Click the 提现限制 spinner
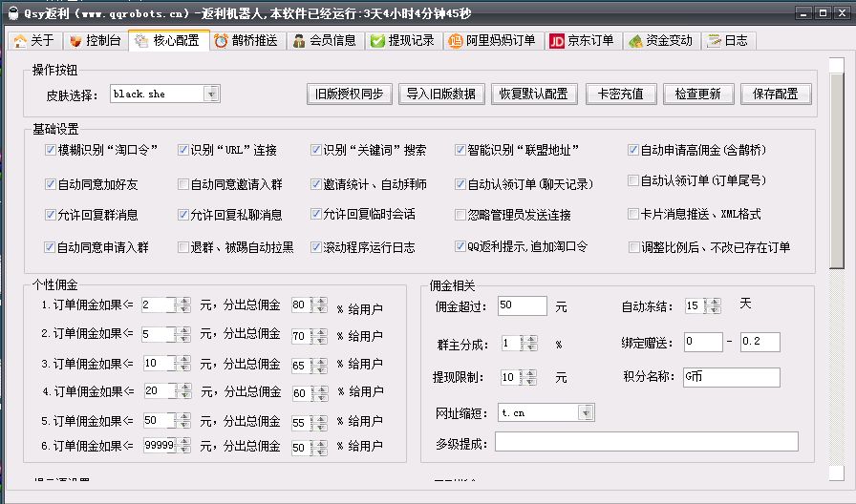Image resolution: width=856 pixels, height=504 pixels. 519,377
